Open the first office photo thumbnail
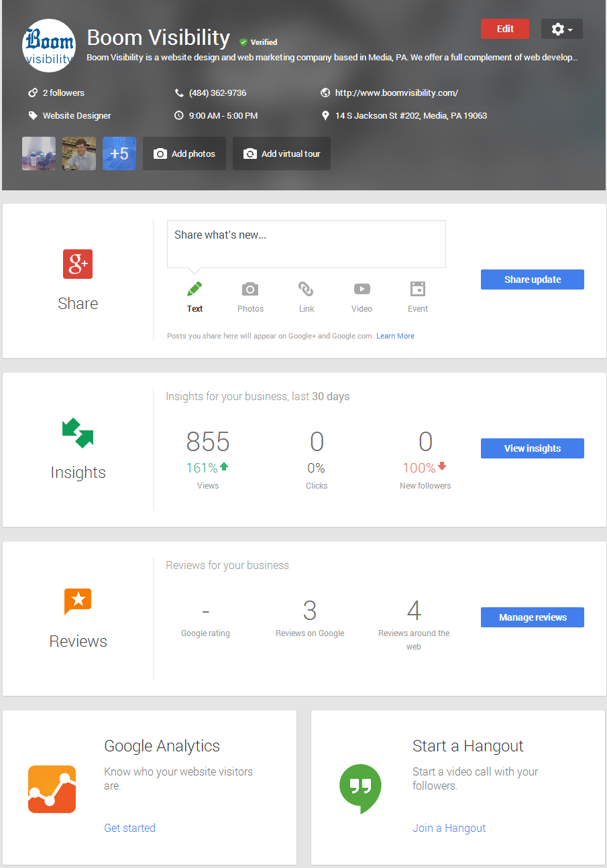607x868 pixels. (x=39, y=153)
